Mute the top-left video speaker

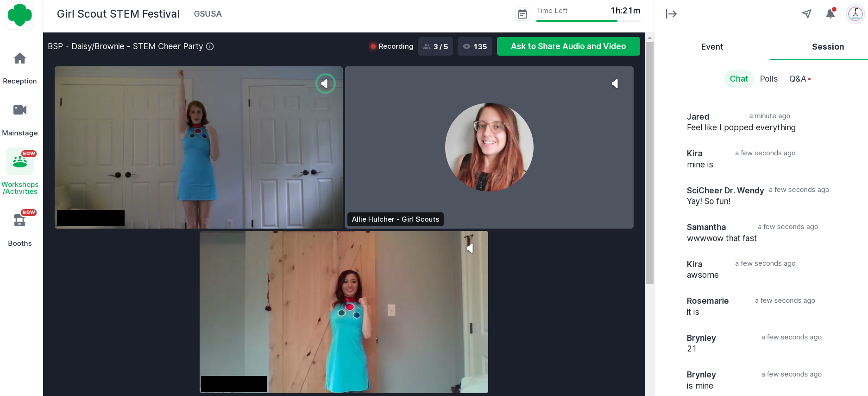click(325, 83)
